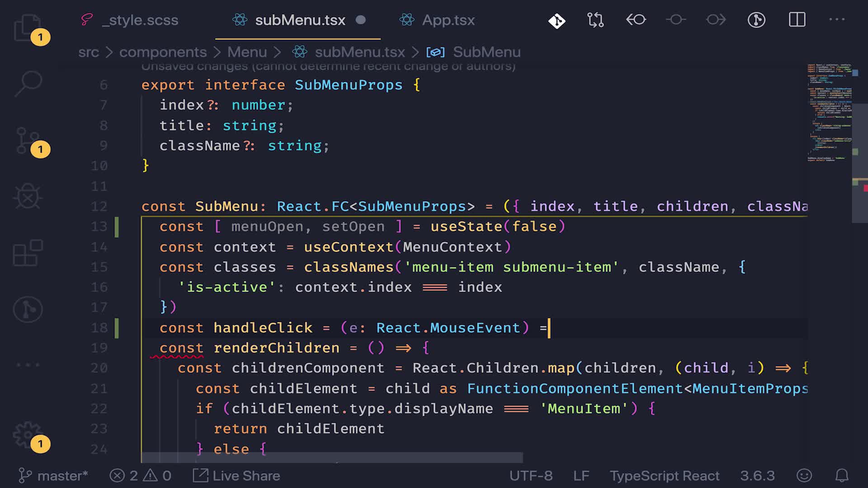Open the Run and Debug view icon
Viewport: 868px width, 488px height.
coord(28,197)
